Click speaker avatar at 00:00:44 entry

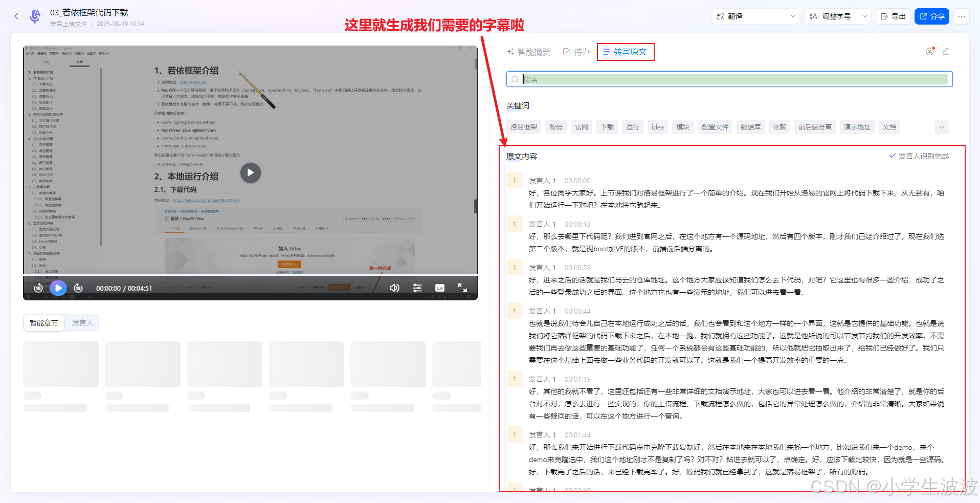515,311
